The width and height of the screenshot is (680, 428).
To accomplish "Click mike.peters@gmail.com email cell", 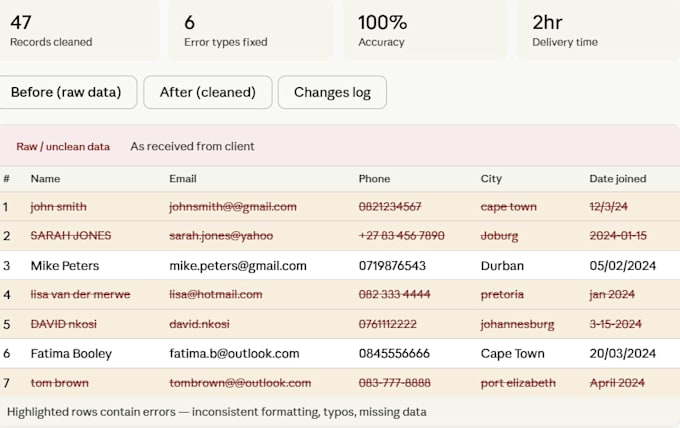I will pyautogui.click(x=238, y=265).
